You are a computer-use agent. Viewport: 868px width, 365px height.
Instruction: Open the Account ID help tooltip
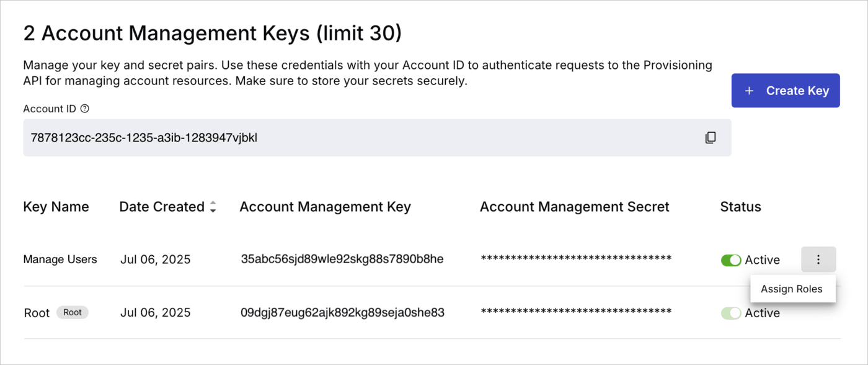(x=84, y=108)
